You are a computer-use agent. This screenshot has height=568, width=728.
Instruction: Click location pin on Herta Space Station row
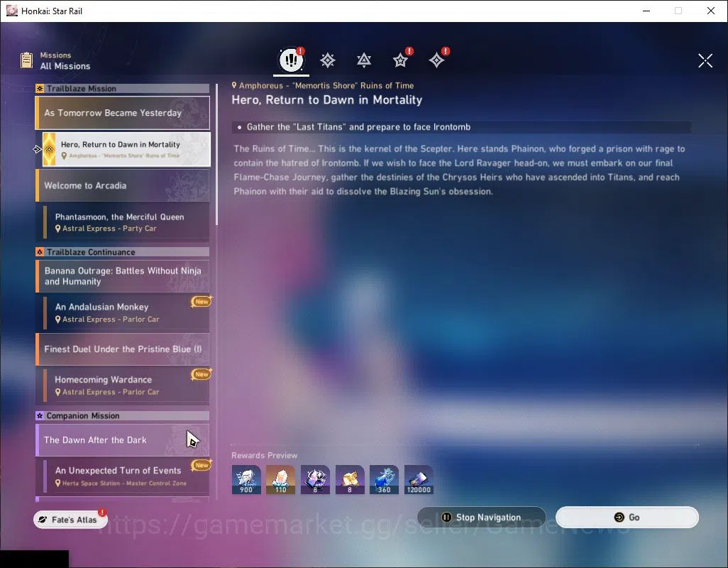coord(57,483)
